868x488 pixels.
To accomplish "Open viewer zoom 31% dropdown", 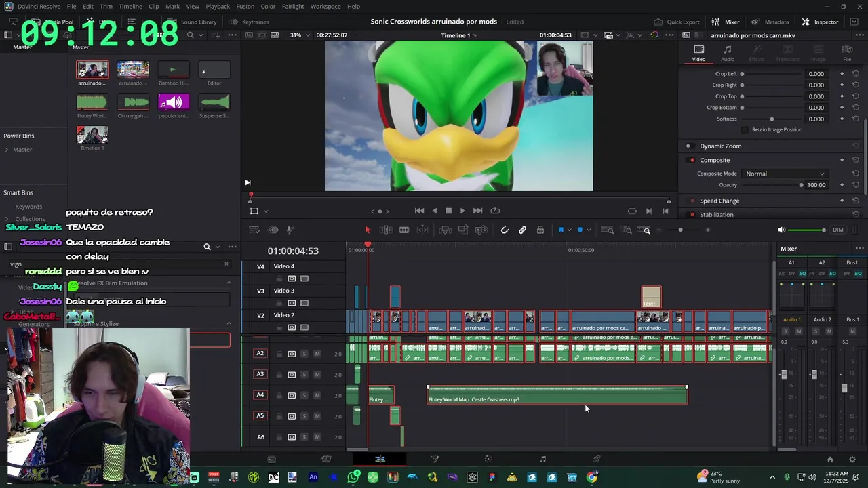I will coord(299,35).
